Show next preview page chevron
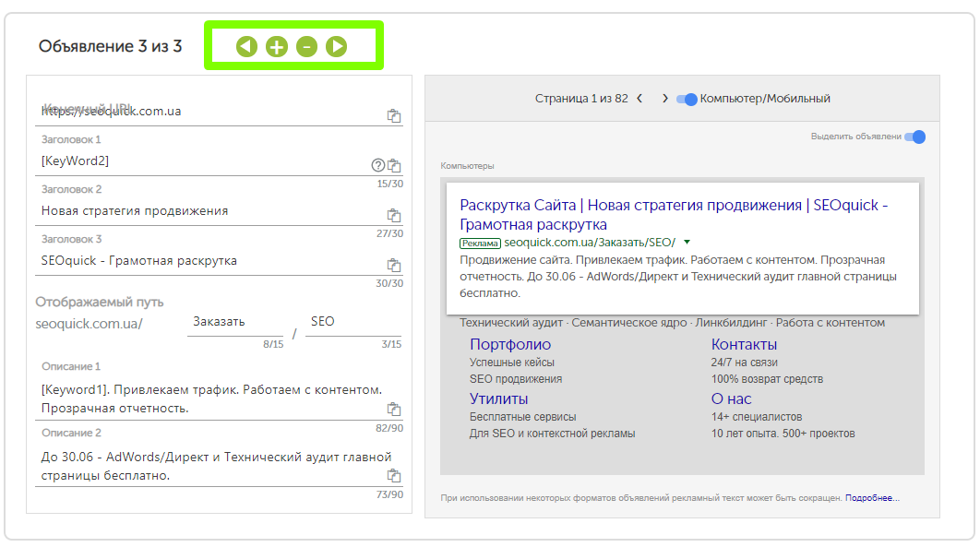Viewport: 980px width, 547px height. click(665, 98)
